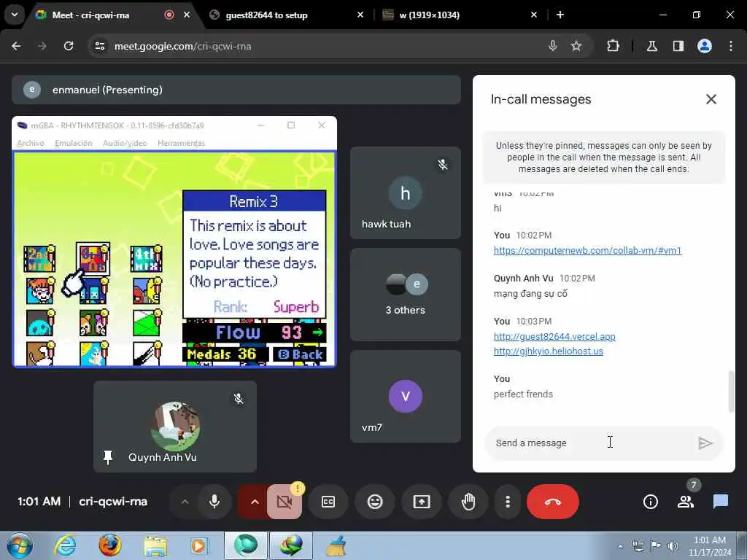The image size is (747, 560).
Task: Open the volume speaker tray icon
Action: [673, 546]
